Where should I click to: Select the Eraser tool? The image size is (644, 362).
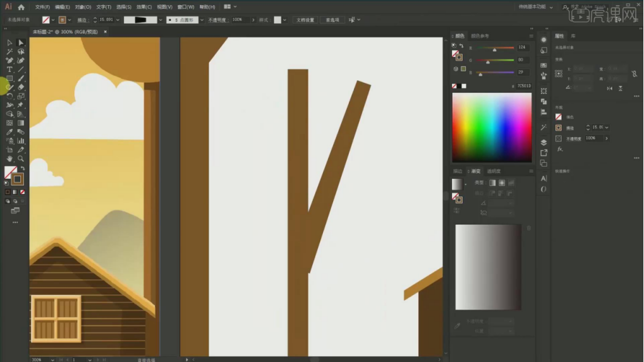(21, 87)
